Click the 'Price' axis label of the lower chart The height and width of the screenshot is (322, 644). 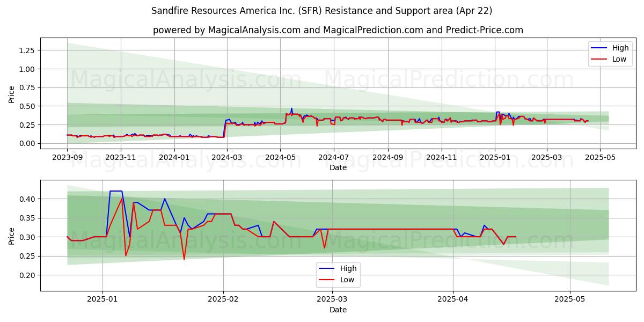(12, 235)
